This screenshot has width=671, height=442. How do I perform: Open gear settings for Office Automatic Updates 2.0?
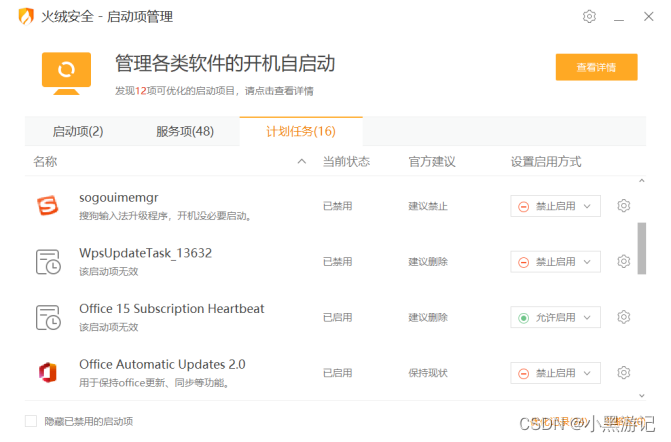[623, 373]
